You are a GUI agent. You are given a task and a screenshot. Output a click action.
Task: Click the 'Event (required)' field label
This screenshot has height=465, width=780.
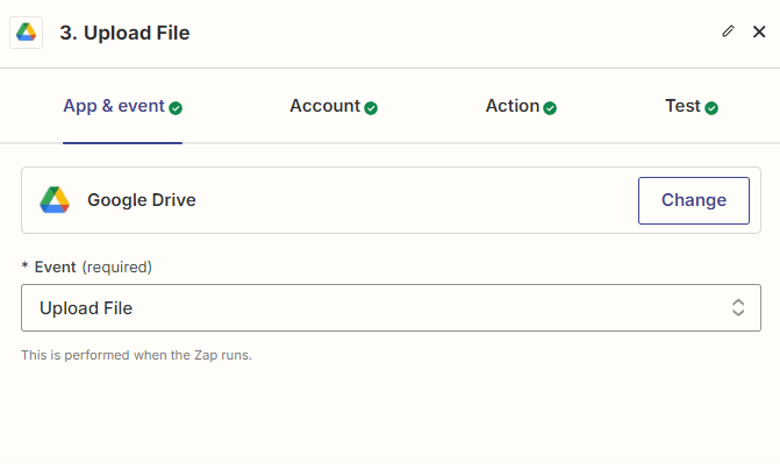87,267
